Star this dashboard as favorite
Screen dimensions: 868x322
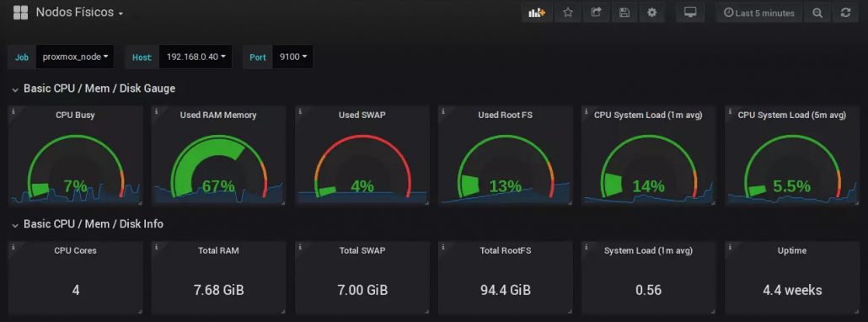tap(567, 13)
